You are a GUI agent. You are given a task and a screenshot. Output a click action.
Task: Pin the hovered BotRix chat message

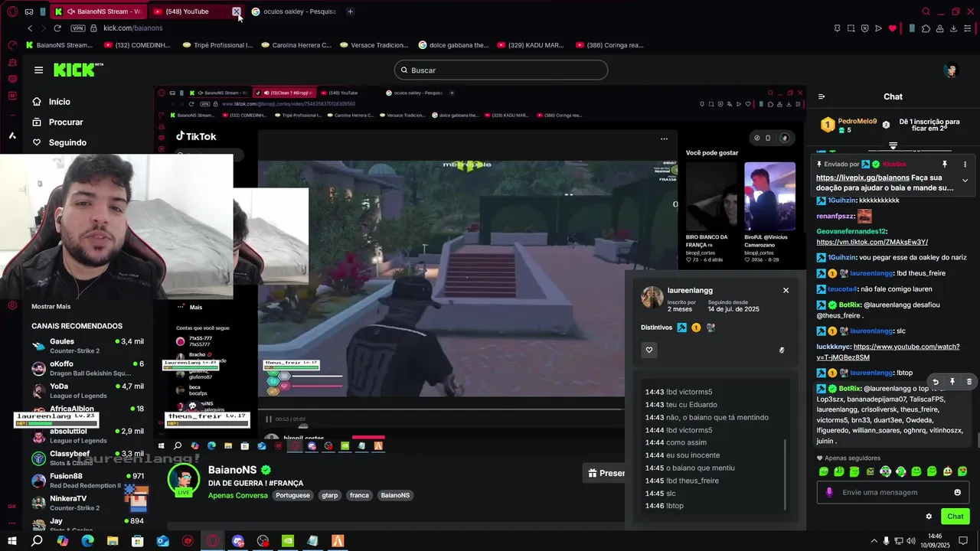click(x=952, y=382)
